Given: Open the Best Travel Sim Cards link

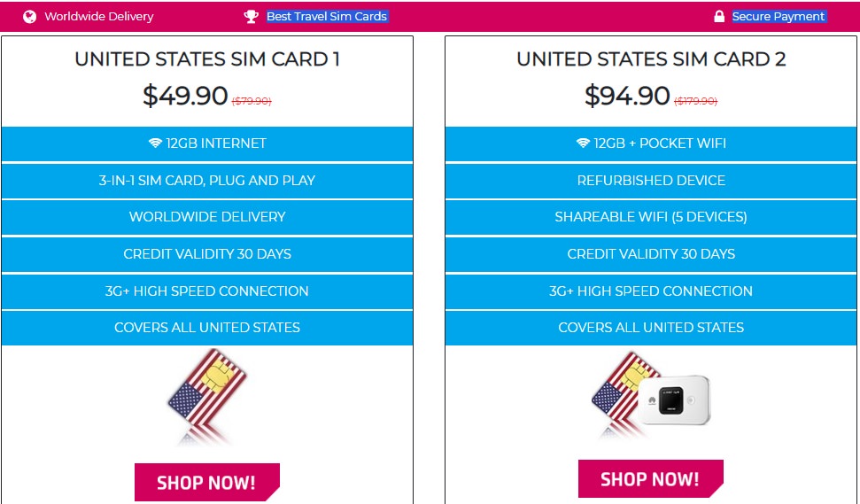Looking at the screenshot, I should pos(327,17).
